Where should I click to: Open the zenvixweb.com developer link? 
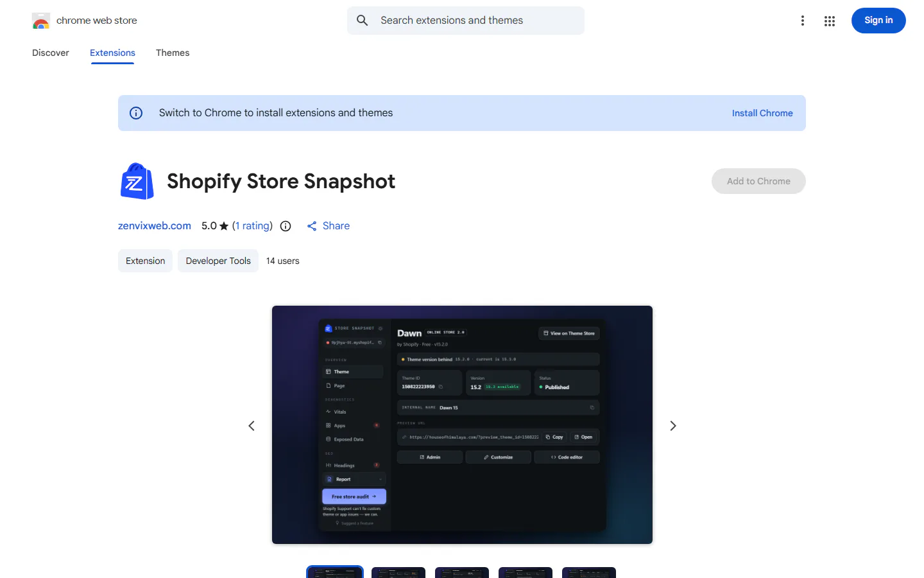coord(155,226)
